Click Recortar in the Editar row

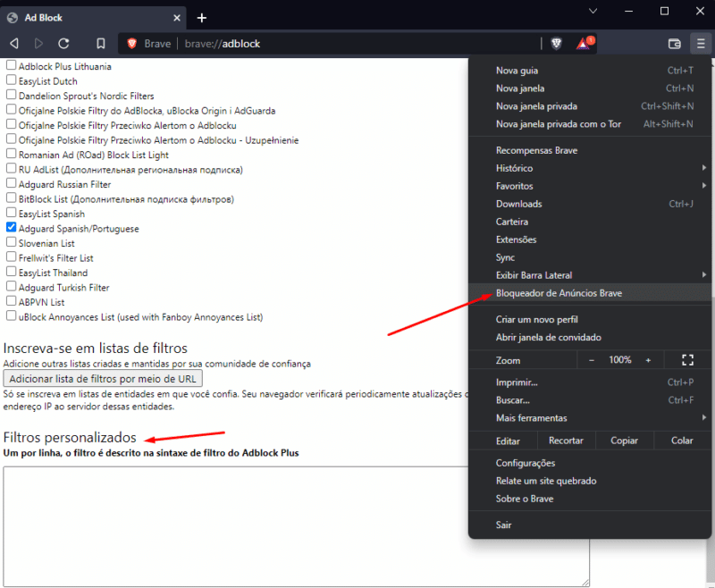coord(566,441)
